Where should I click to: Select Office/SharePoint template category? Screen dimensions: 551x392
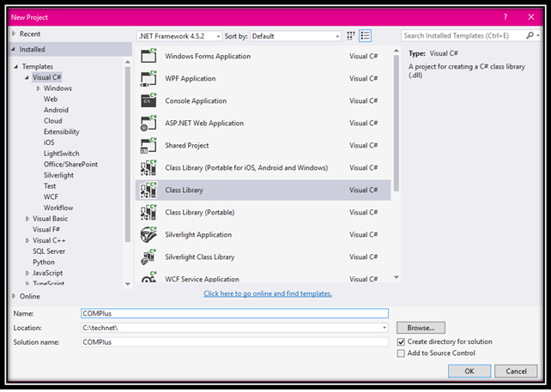tap(70, 165)
